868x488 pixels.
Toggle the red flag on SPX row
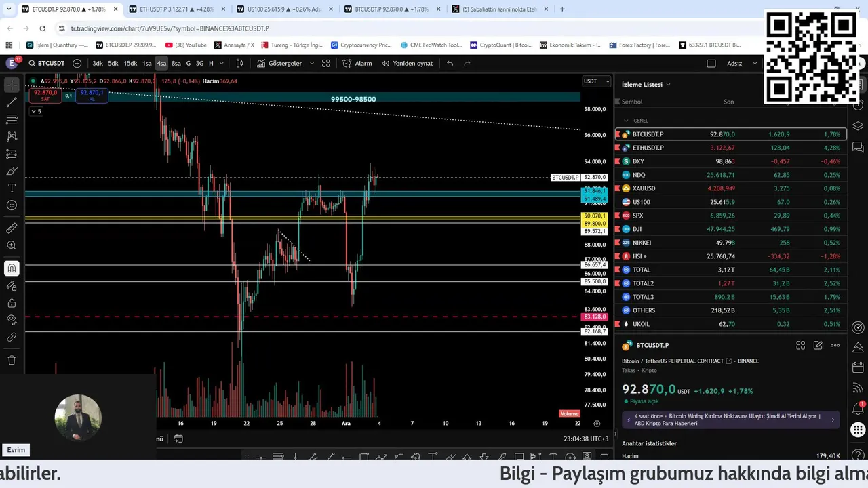click(x=617, y=216)
